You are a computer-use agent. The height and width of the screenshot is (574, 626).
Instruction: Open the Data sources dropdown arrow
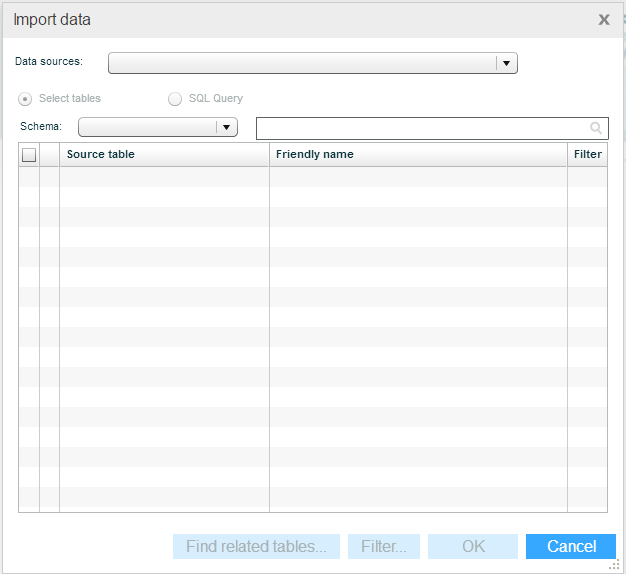[507, 64]
